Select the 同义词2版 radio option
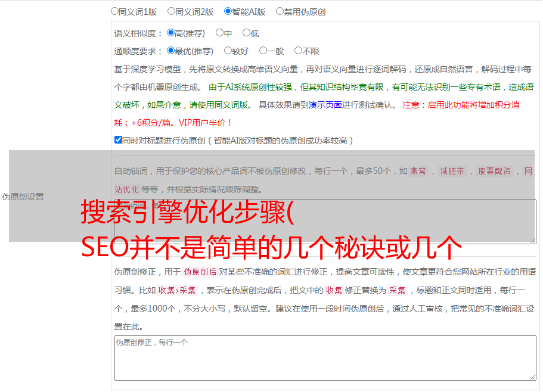Screen dimensions: 543x392 tap(171, 11)
